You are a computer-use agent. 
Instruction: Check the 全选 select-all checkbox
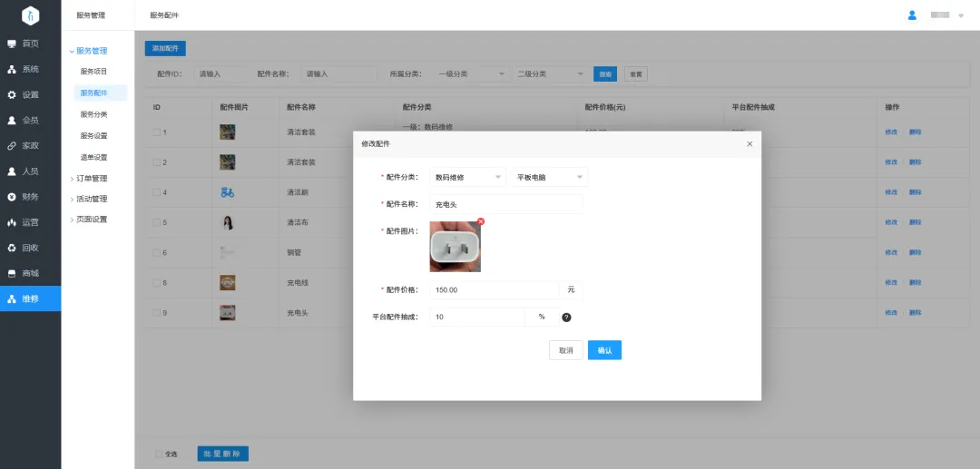(159, 454)
